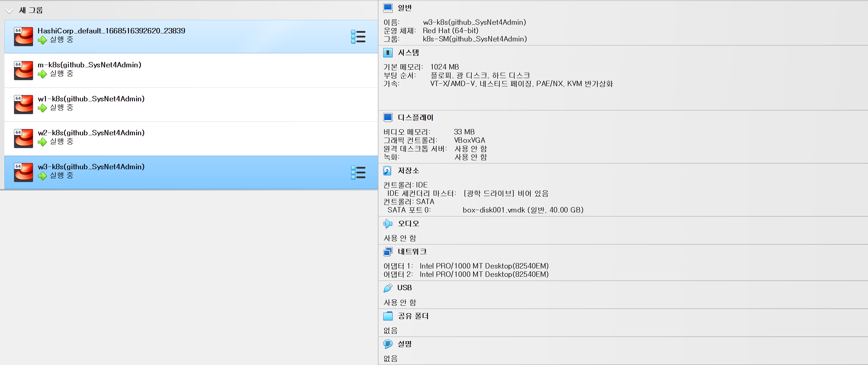Click the running arrow icon for w3-k8s
The image size is (868, 365).
point(42,176)
